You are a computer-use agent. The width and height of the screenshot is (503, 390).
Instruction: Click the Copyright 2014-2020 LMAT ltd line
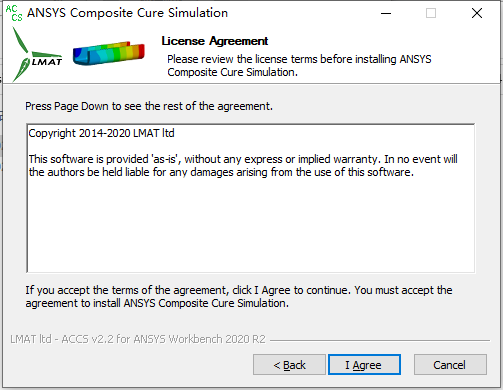(x=101, y=133)
